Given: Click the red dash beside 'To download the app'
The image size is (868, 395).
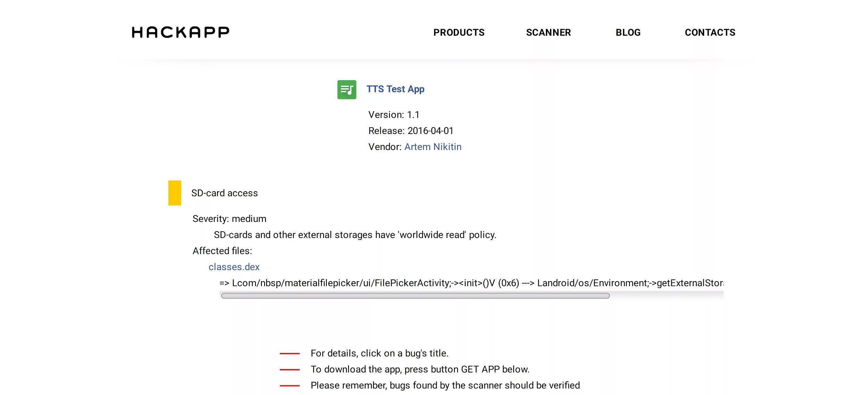Looking at the screenshot, I should tap(289, 370).
